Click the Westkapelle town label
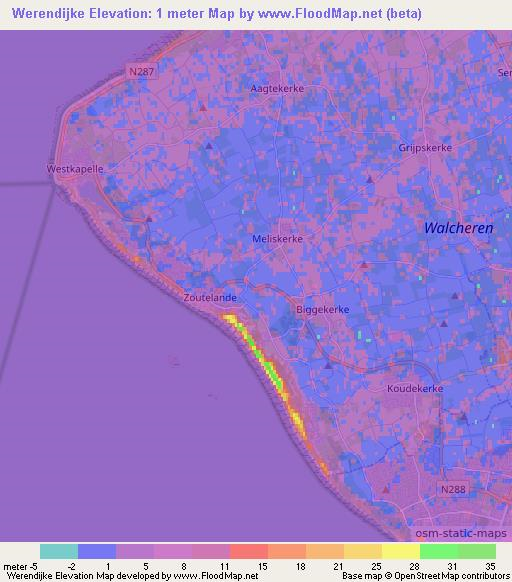The height and width of the screenshot is (582, 512). click(75, 169)
